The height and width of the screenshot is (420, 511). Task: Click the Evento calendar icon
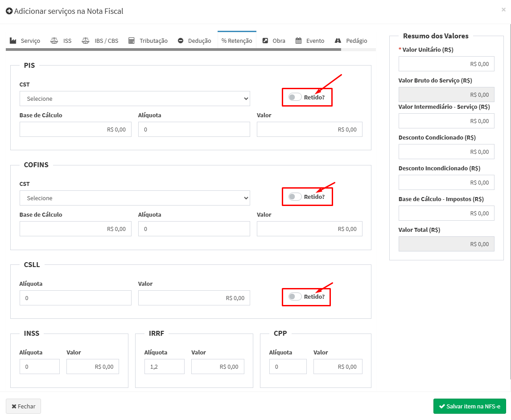[299, 41]
